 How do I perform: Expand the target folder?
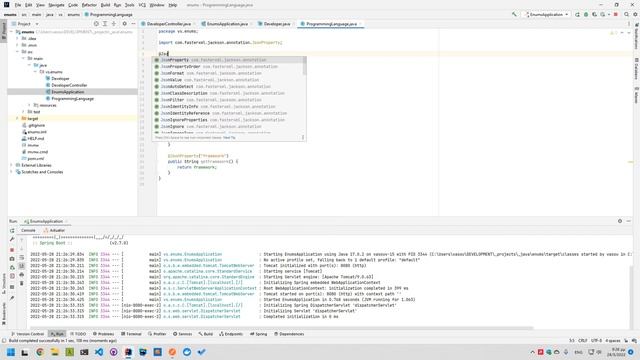17,118
